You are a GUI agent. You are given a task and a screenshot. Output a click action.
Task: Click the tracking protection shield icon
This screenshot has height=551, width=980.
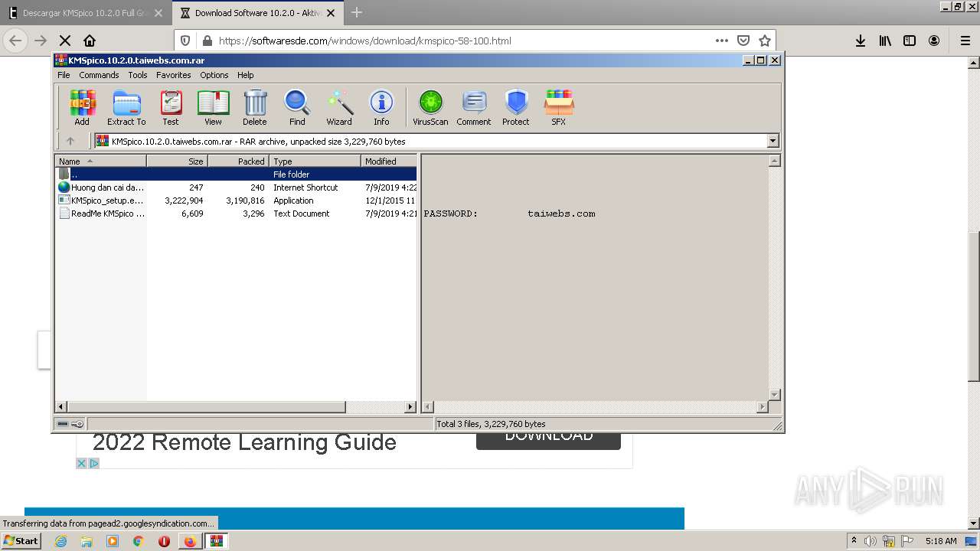(185, 41)
